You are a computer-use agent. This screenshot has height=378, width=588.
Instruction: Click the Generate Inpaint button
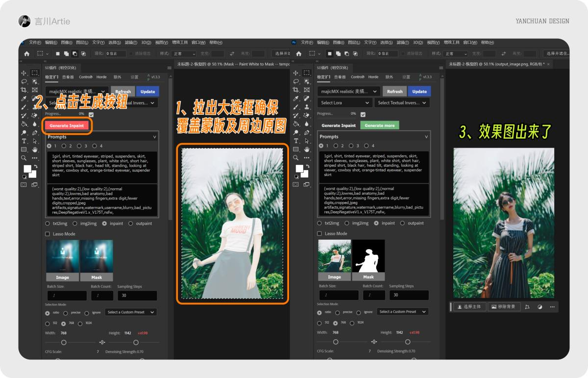click(x=67, y=125)
